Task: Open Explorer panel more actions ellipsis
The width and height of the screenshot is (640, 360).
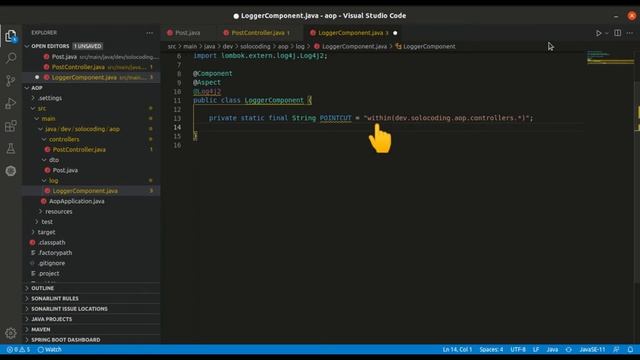Action: tap(150, 33)
